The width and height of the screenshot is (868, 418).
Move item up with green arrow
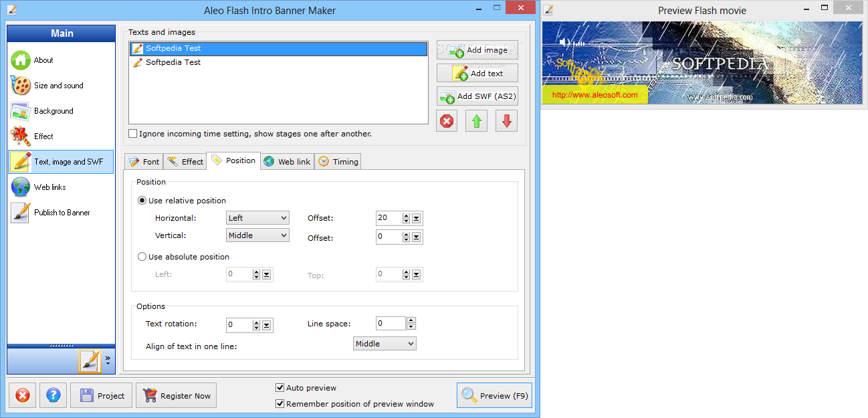[476, 121]
